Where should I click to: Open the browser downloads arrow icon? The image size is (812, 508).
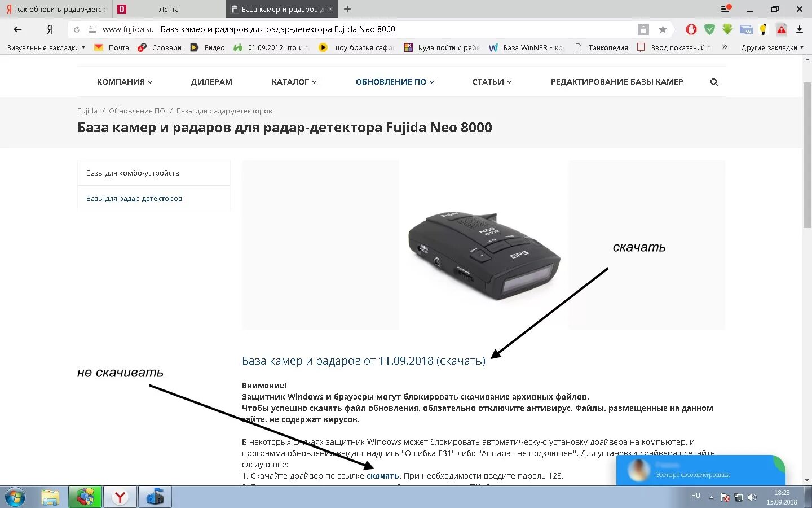[800, 29]
